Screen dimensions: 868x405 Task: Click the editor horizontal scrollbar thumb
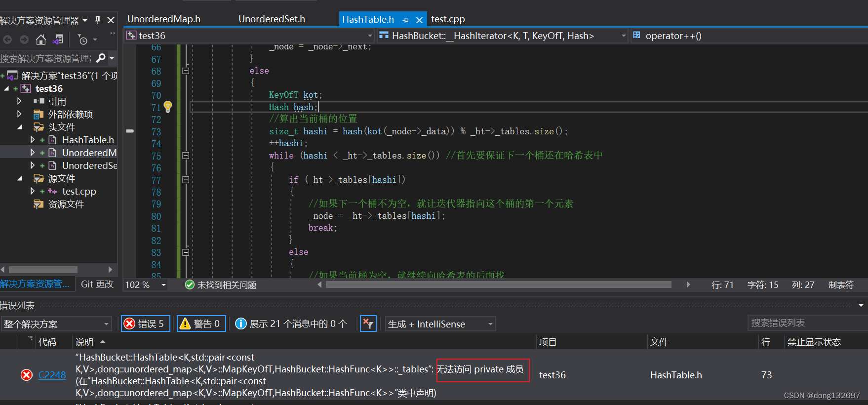coord(499,284)
